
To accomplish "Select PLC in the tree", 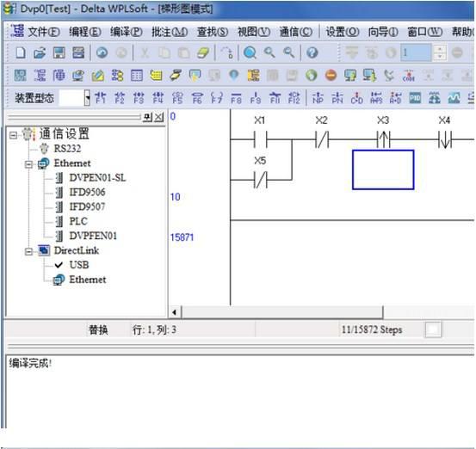I will click(x=78, y=221).
